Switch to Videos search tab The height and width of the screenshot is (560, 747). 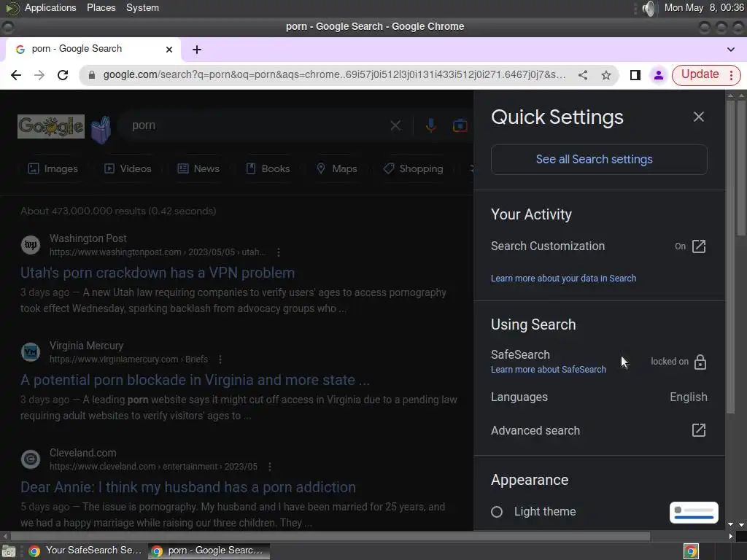click(x=128, y=168)
